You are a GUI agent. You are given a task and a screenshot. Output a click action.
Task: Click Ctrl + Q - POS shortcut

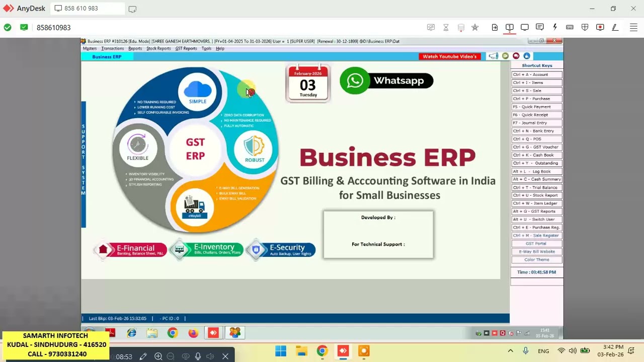[x=537, y=139]
